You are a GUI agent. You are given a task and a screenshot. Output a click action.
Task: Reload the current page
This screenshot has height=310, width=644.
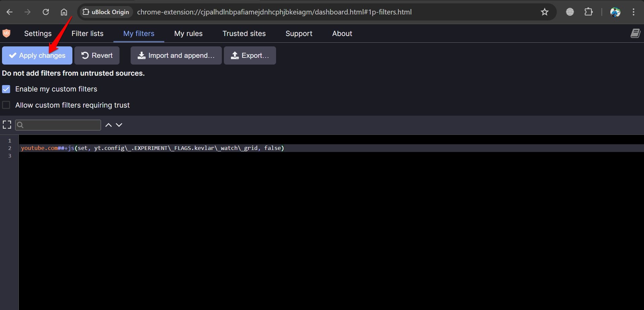(46, 12)
